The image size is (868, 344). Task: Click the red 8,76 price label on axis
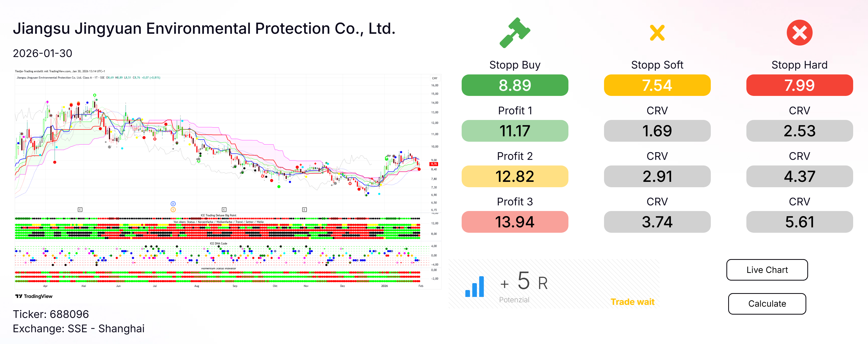click(434, 164)
